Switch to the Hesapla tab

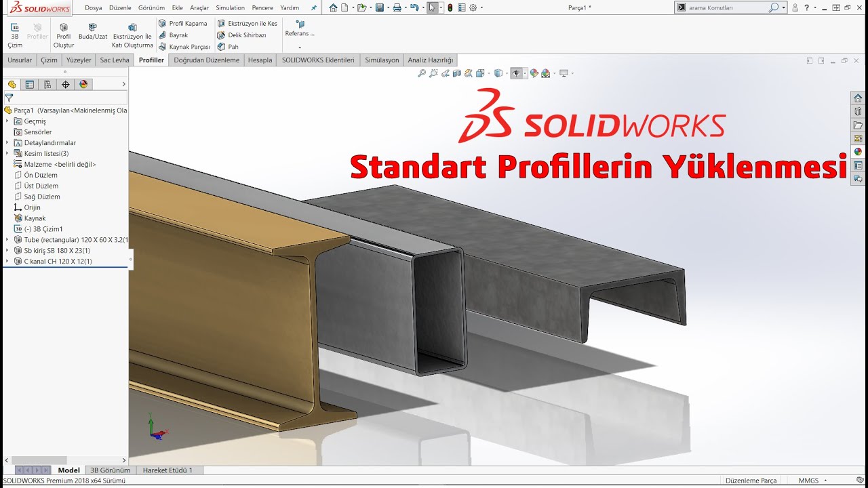click(260, 60)
